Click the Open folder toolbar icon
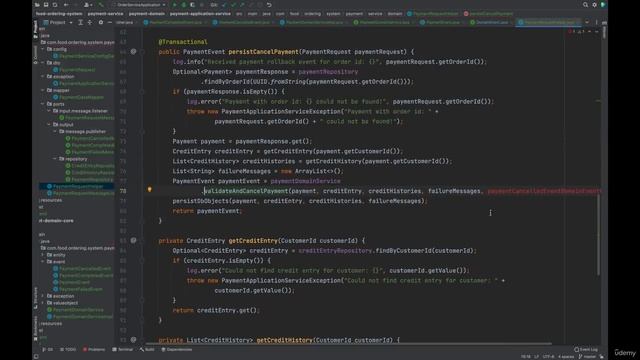 (x=37, y=5)
